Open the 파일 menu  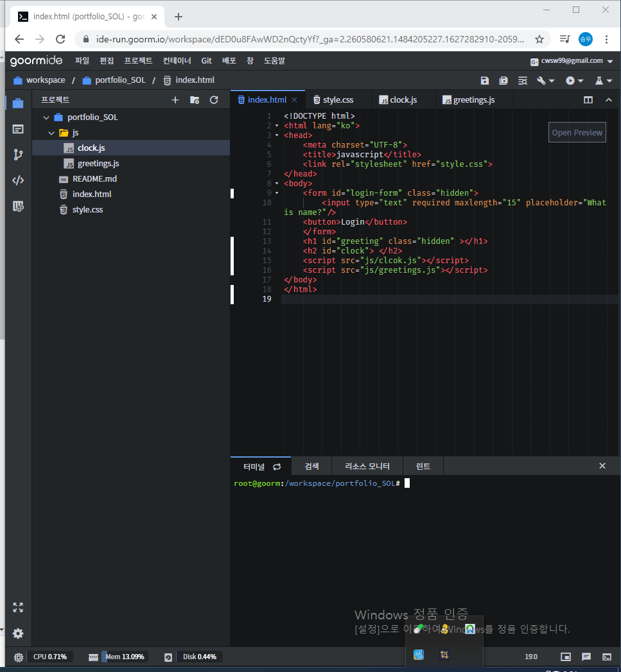click(x=82, y=60)
